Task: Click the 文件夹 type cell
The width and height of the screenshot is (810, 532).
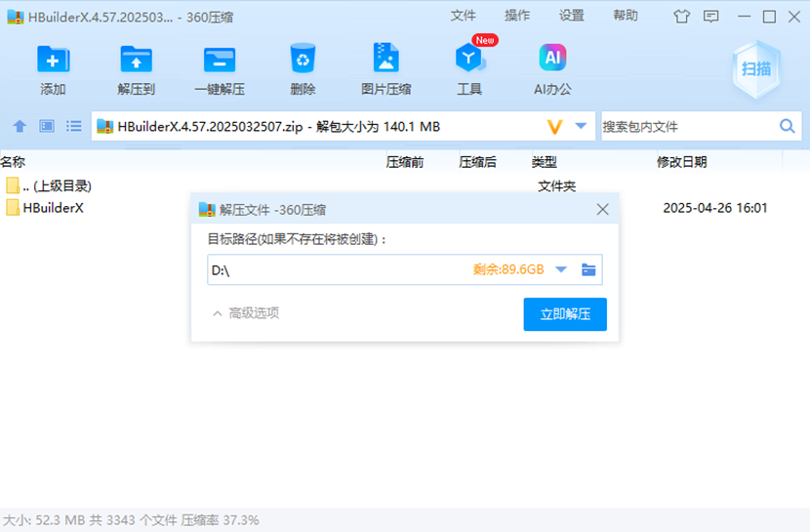Action: pyautogui.click(x=556, y=185)
